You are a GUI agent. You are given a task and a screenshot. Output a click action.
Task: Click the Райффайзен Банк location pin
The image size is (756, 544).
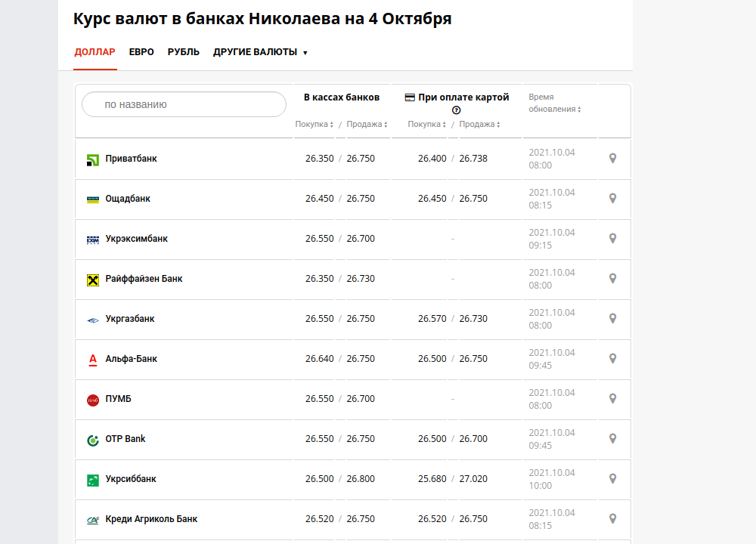click(x=613, y=279)
